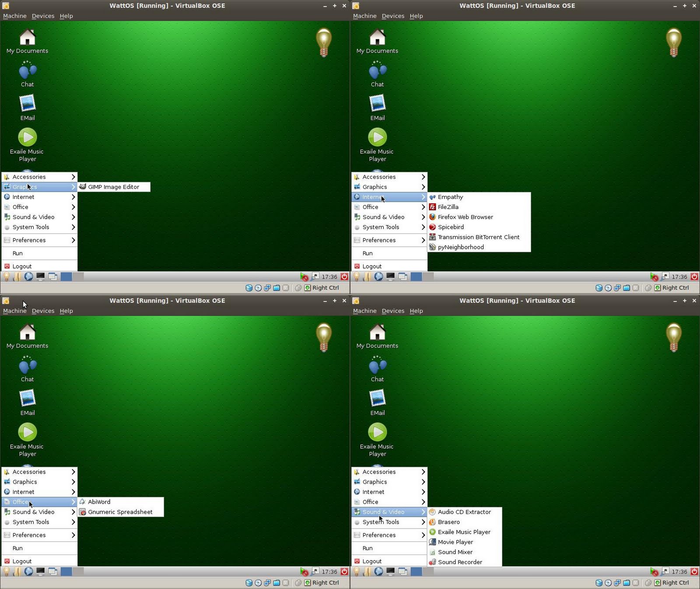Click Right Ctrl host key indicator in AbiWord window
This screenshot has height=589, width=700.
point(325,583)
